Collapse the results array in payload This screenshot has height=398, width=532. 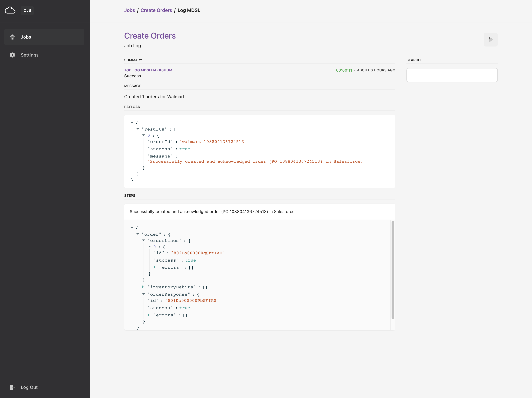pos(138,129)
